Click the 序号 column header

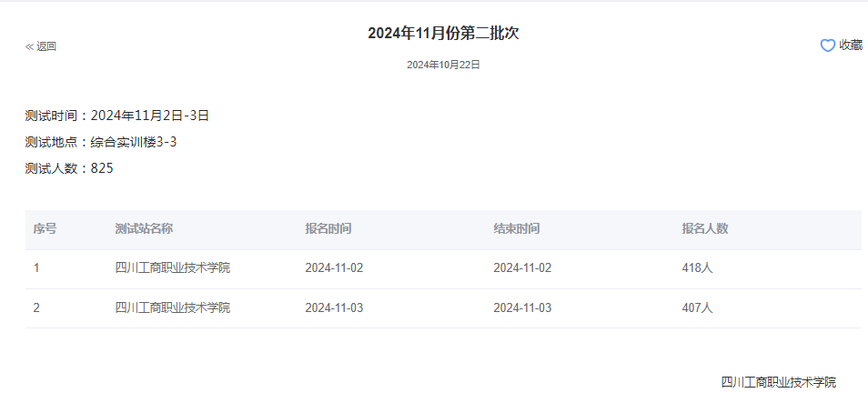coord(45,229)
